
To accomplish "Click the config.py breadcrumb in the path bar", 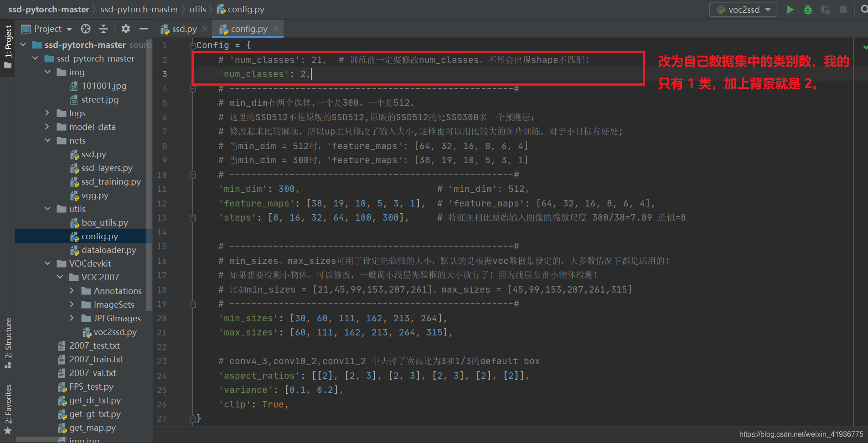I will point(241,10).
